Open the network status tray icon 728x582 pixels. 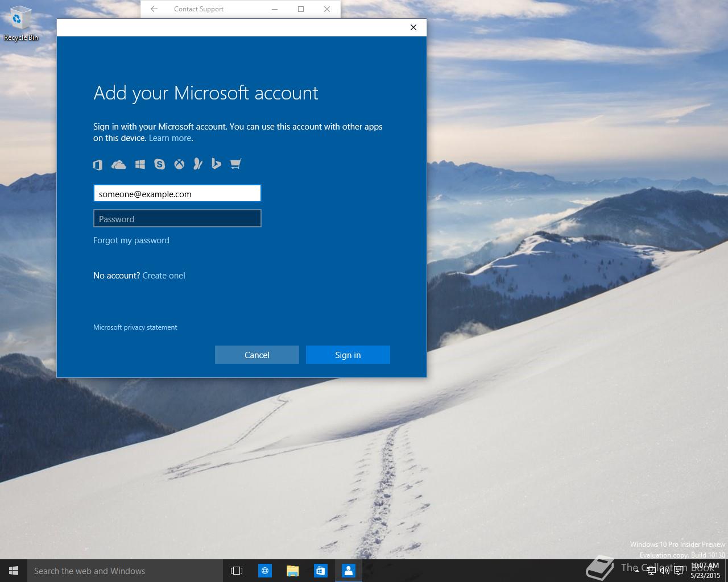[651, 571]
